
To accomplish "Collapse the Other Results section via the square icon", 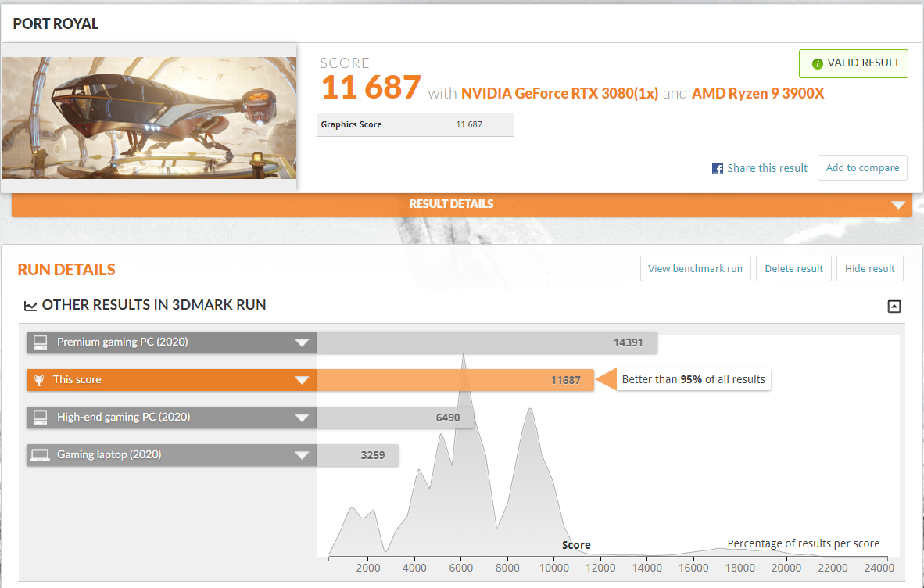I will 894,307.
